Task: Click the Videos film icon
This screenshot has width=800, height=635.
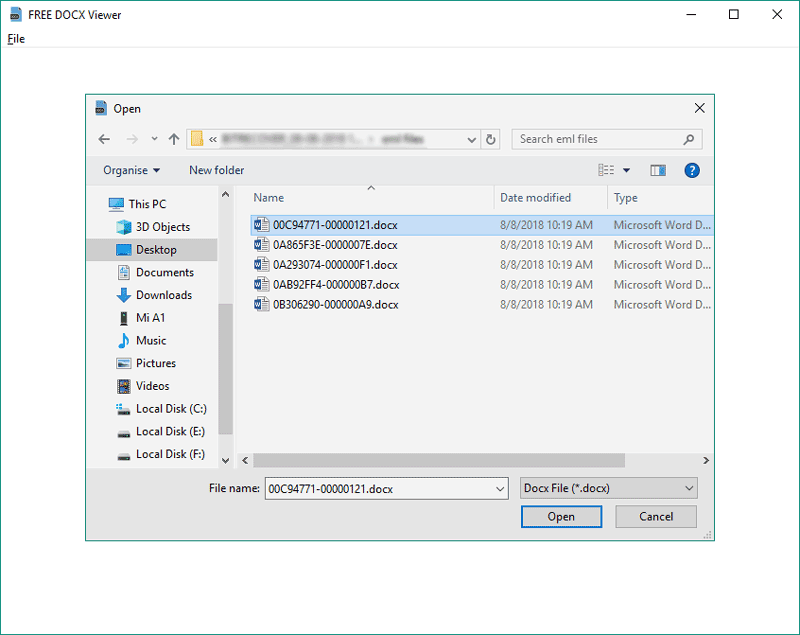Action: [123, 386]
